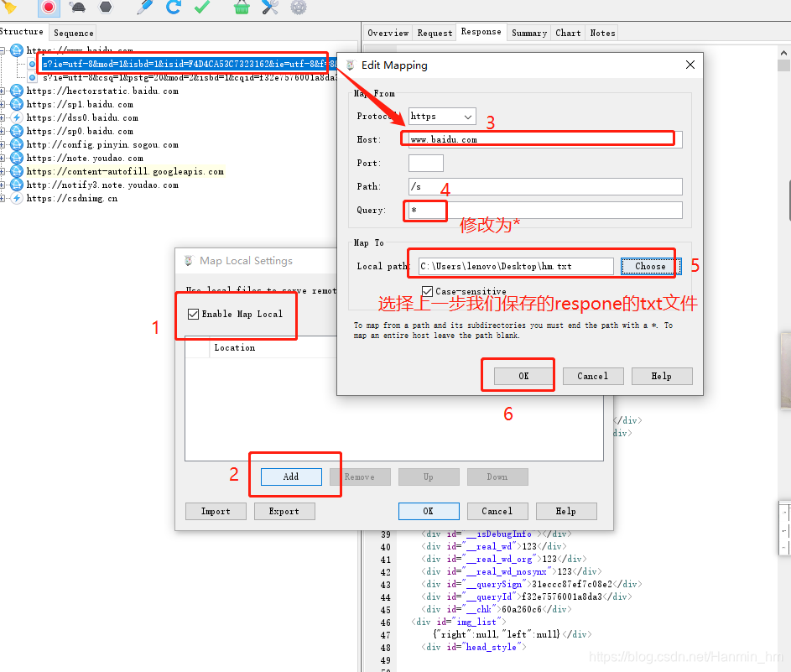This screenshot has width=791, height=672.
Task: Confirm Edit Mapping with OK
Action: [x=523, y=376]
